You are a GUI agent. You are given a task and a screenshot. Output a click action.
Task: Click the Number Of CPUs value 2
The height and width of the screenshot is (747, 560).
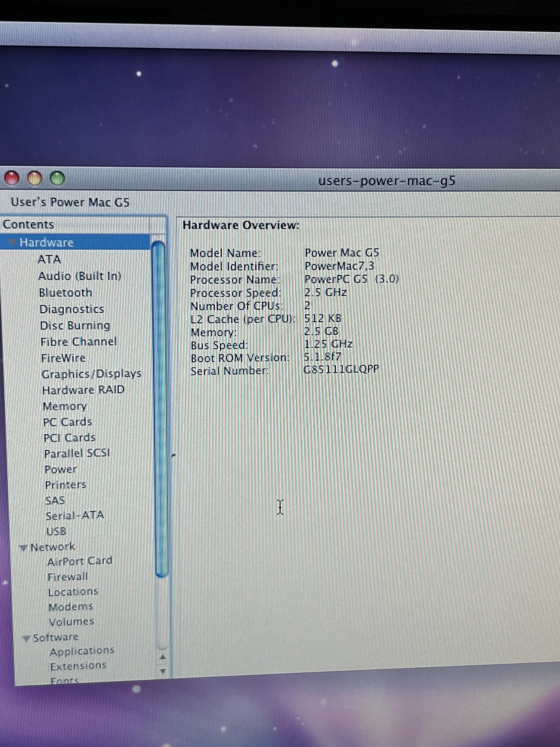(307, 306)
